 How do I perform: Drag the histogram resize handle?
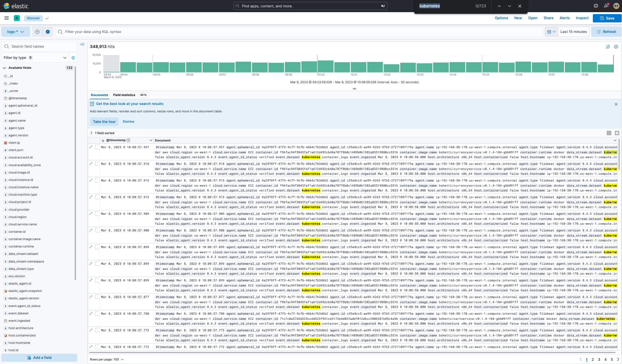point(354,88)
